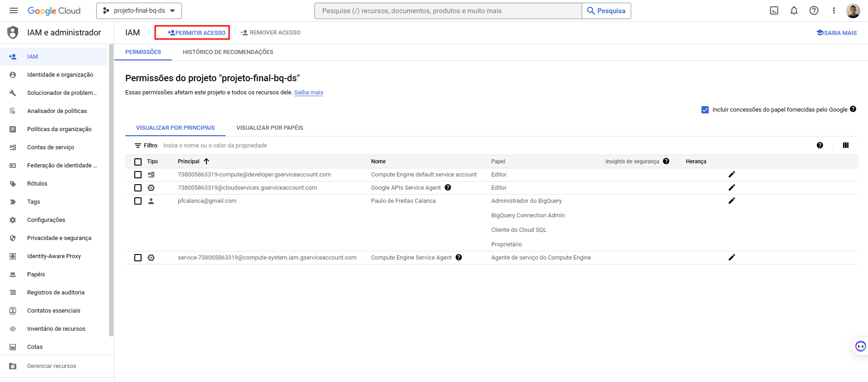Edit principal 738005863319-compute service account pencil
The image size is (868, 382).
point(732,174)
